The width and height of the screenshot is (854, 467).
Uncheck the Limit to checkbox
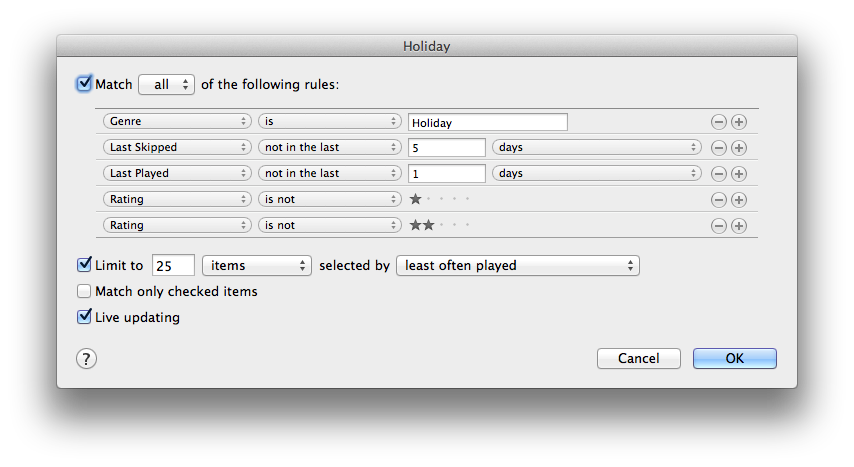[84, 265]
